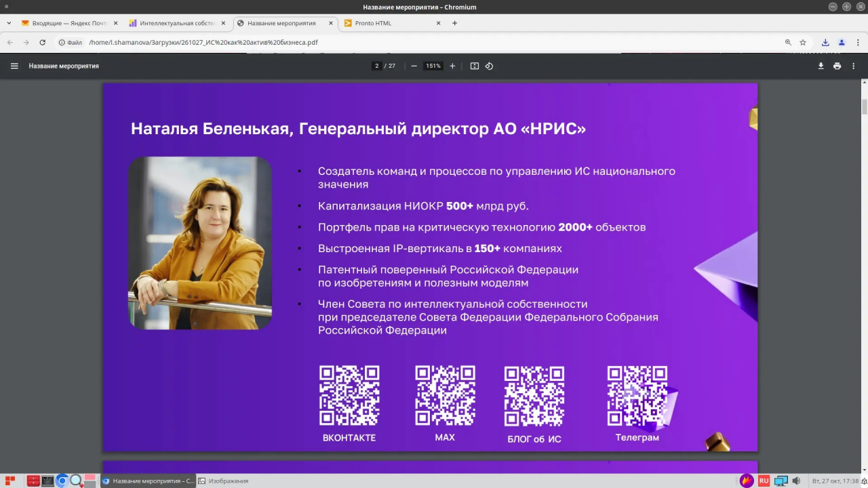Screen dimensions: 868x488
Task: Zoom in with the plus button
Action: 452,66
